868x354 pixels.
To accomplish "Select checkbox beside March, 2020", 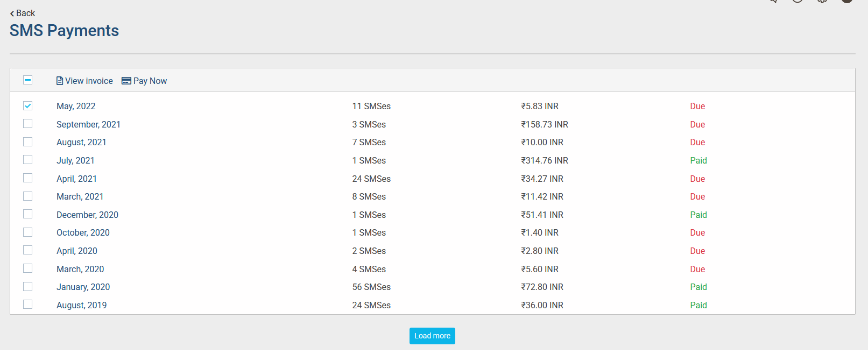I will [28, 268].
